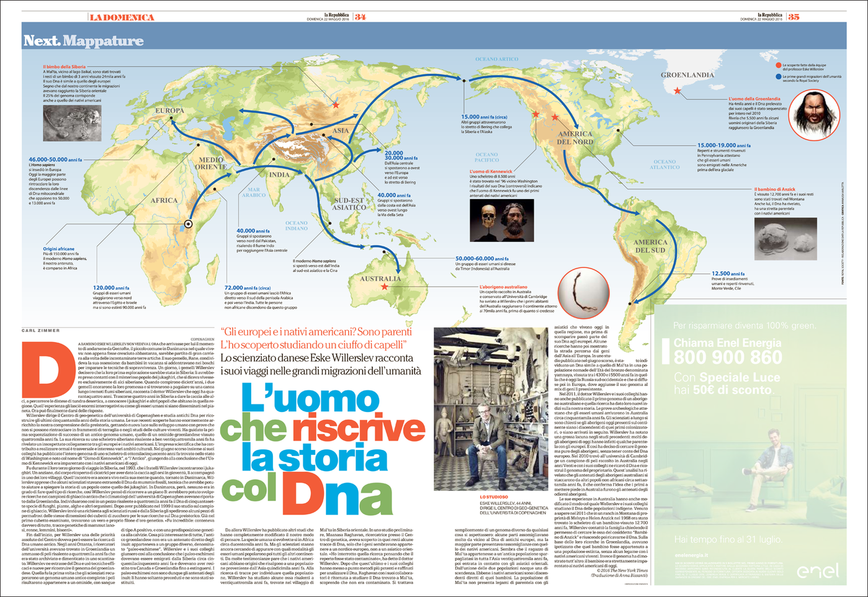Screen dimensions: 868x597
Task: Click the "Il bimbo della Siberia" heading
Action: point(64,66)
